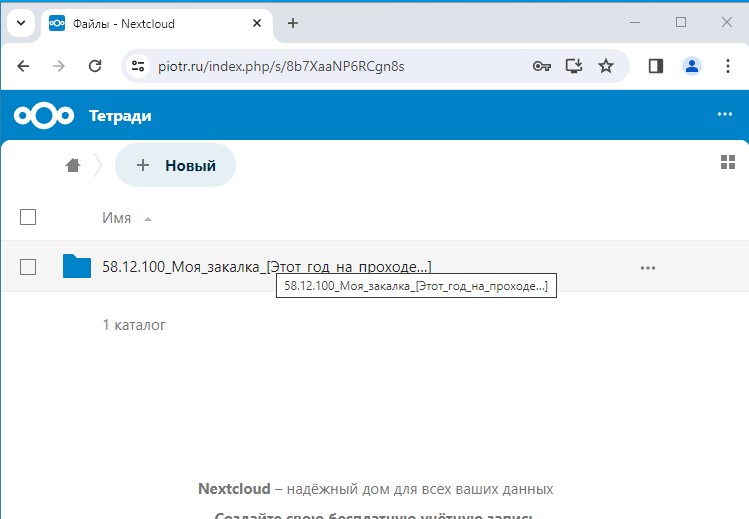749x519 pixels.
Task: Reload the current page
Action: coord(95,66)
